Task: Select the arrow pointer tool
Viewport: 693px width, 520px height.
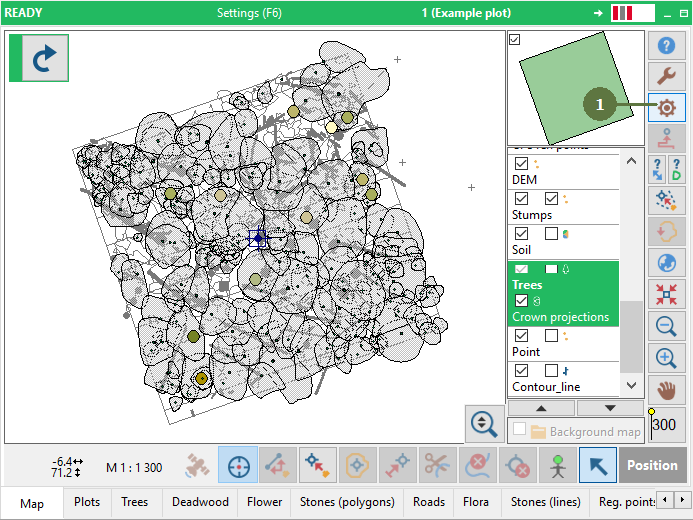Action: pyautogui.click(x=598, y=466)
